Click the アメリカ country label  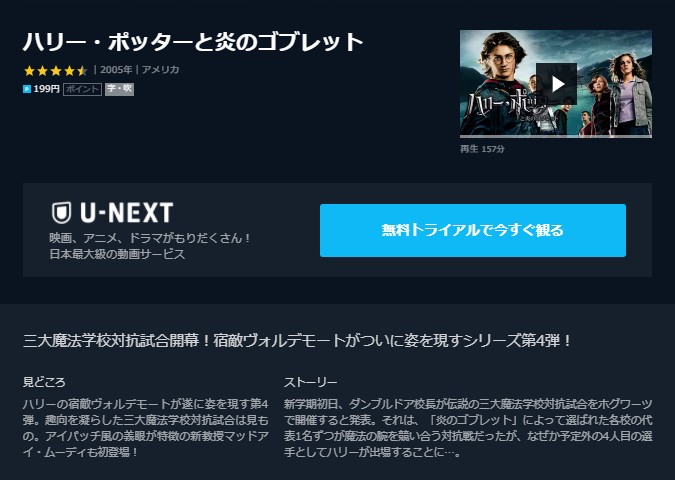[161, 70]
